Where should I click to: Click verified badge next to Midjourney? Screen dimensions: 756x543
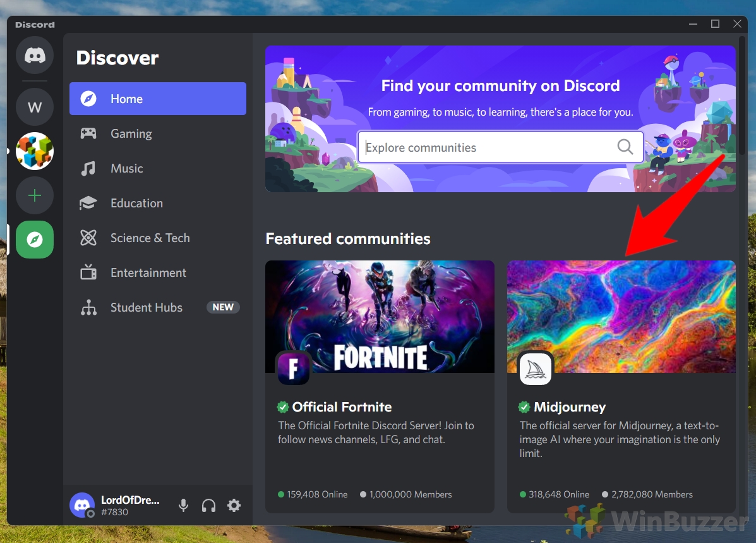(x=525, y=407)
